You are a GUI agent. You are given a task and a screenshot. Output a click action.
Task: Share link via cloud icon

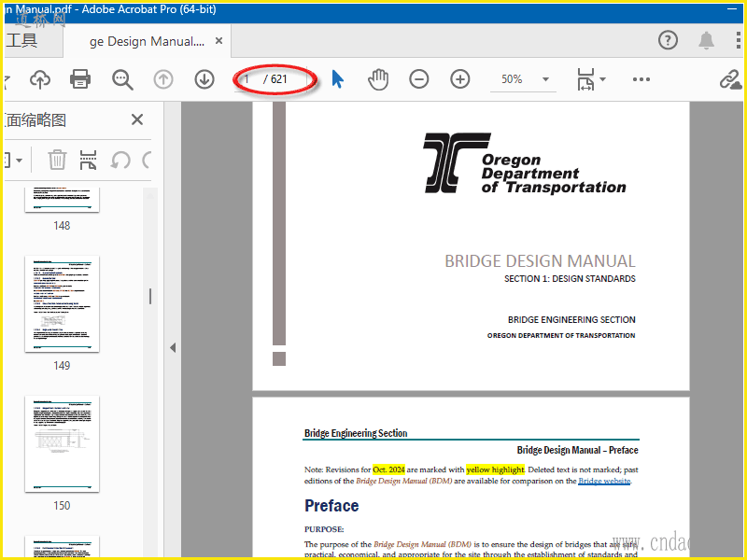pos(730,79)
